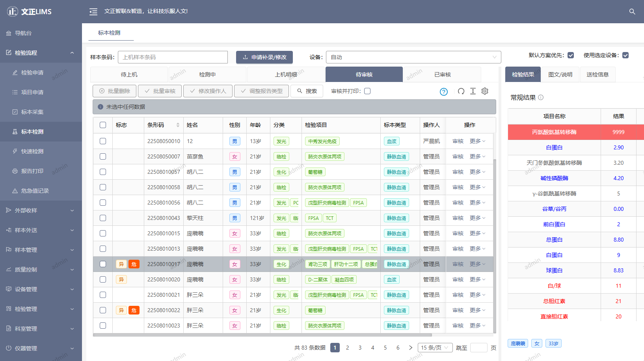Sort the 条形码 column using its arrows
This screenshot has height=361, width=644.
point(177,125)
